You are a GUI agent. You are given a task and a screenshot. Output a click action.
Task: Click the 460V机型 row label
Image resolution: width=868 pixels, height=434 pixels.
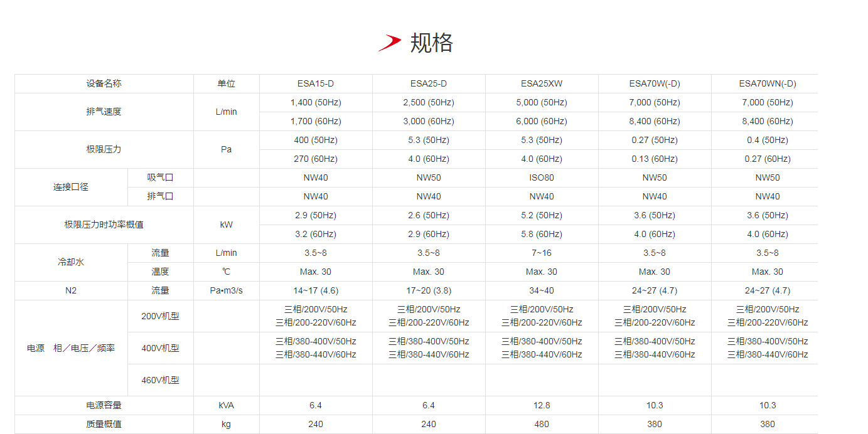(160, 380)
